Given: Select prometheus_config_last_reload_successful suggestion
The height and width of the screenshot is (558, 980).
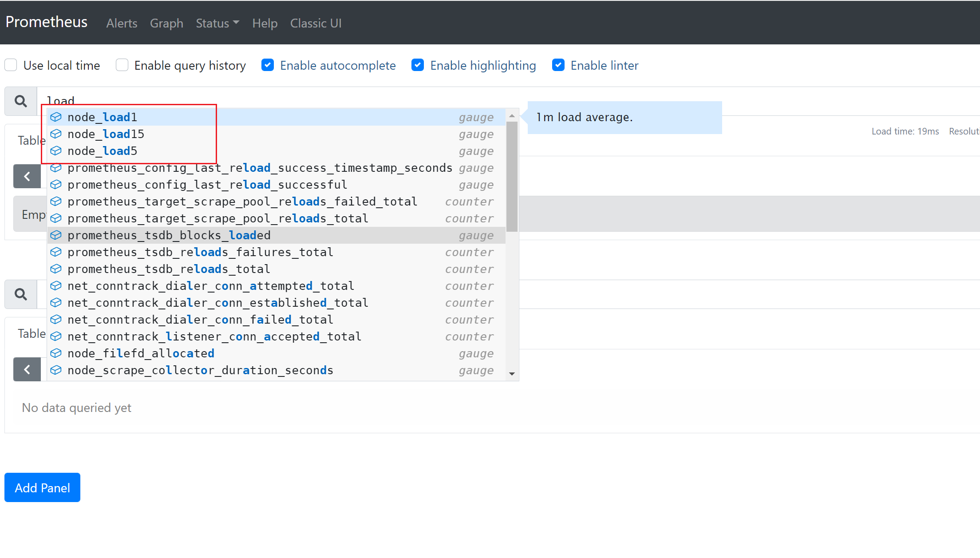Looking at the screenshot, I should point(276,185).
